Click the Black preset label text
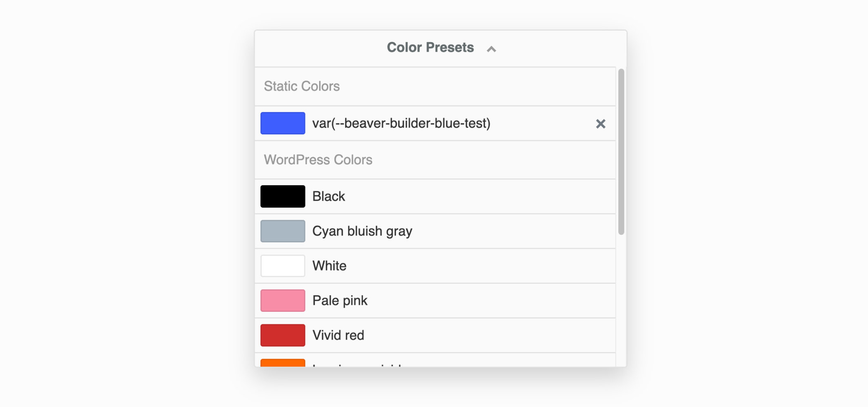Viewport: 868px width, 407px height. pyautogui.click(x=329, y=196)
